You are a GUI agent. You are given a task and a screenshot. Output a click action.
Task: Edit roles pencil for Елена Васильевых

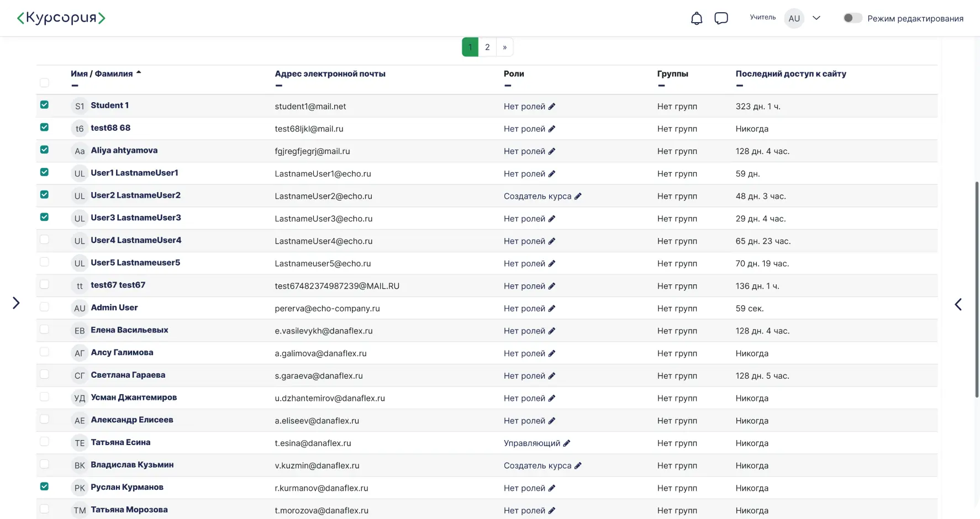point(552,331)
